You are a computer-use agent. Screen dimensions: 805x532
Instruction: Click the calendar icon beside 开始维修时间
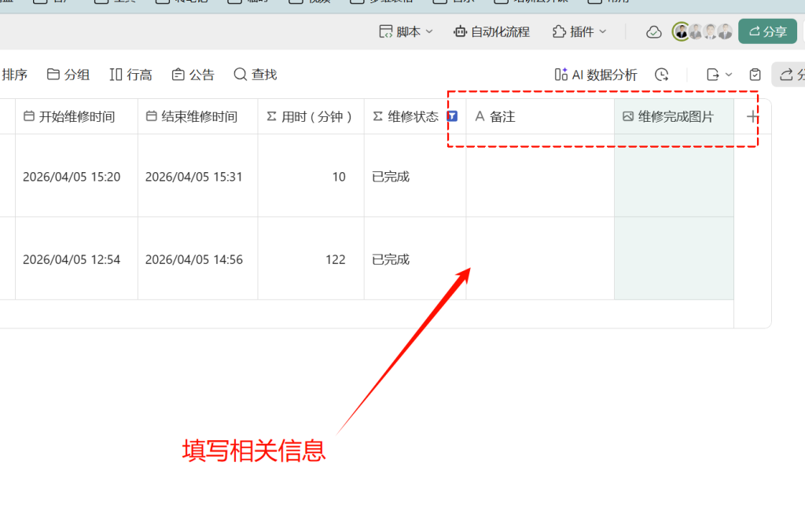[x=29, y=116]
